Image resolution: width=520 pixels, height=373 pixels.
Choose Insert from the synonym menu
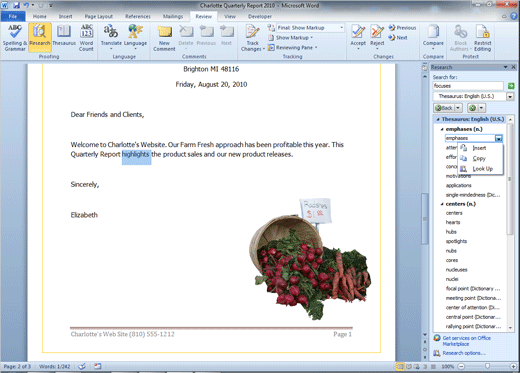pos(479,148)
